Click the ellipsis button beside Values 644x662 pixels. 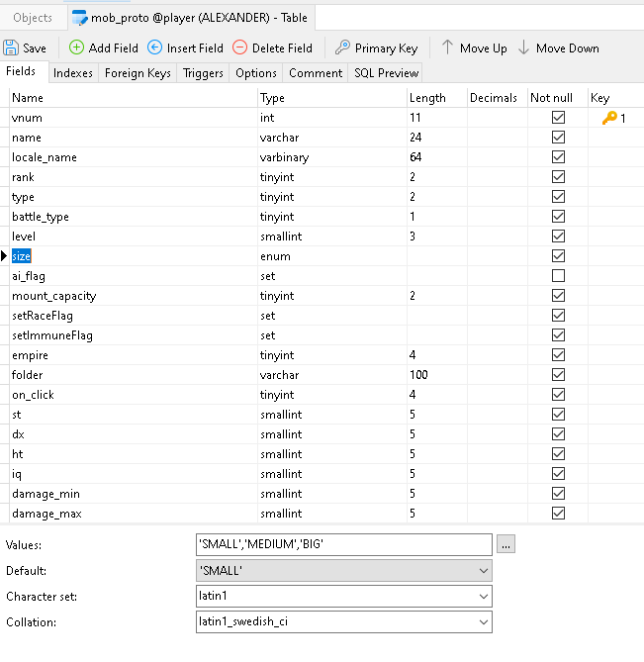click(x=506, y=544)
